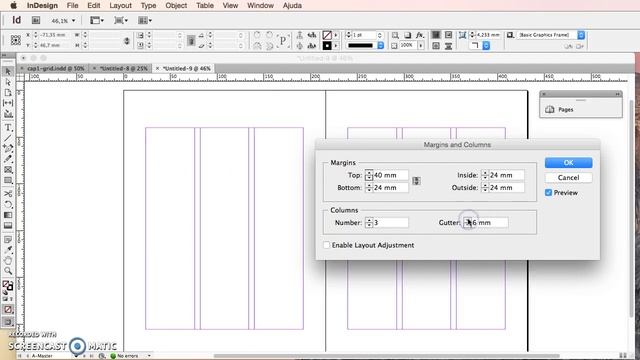Open the View Options dropdown
Image resolution: width=640 pixels, height=360 pixels.
97,20
